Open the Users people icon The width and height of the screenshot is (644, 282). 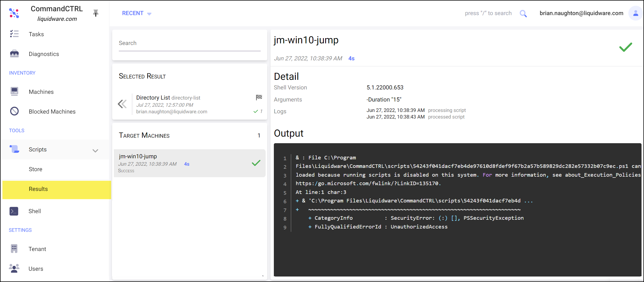coord(14,268)
